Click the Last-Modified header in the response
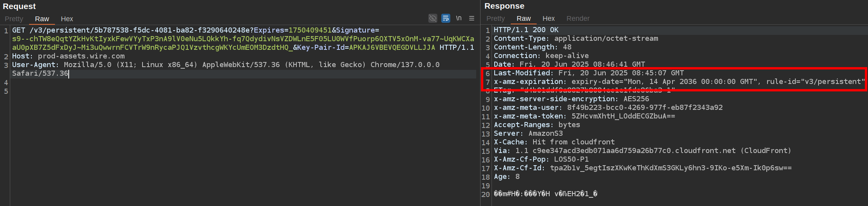This screenshot has height=206, width=868. [x=522, y=73]
